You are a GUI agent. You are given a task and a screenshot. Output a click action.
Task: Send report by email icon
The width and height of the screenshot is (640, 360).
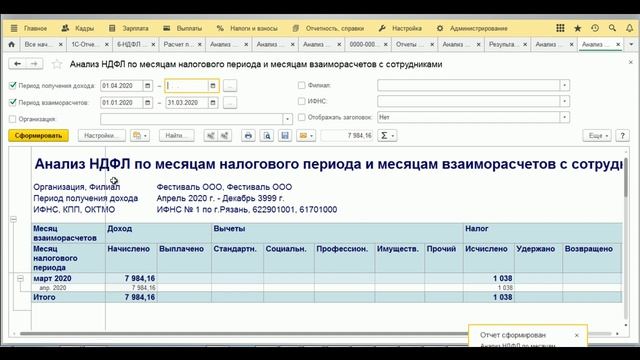click(x=306, y=136)
